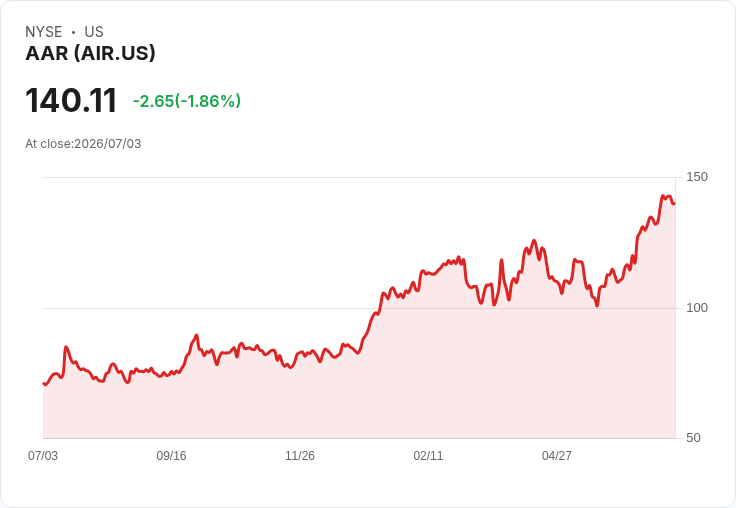Select the 140.11 current price

pyautogui.click(x=71, y=100)
